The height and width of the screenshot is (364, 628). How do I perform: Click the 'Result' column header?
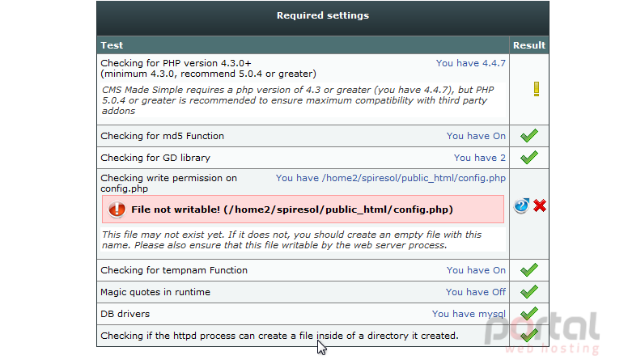(x=529, y=45)
